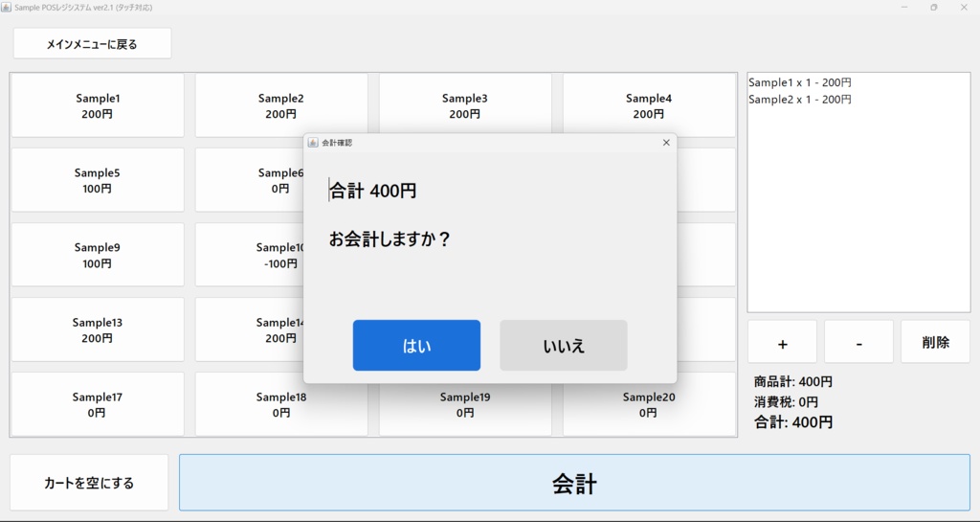
Task: Maximize the POS window
Action: (934, 8)
